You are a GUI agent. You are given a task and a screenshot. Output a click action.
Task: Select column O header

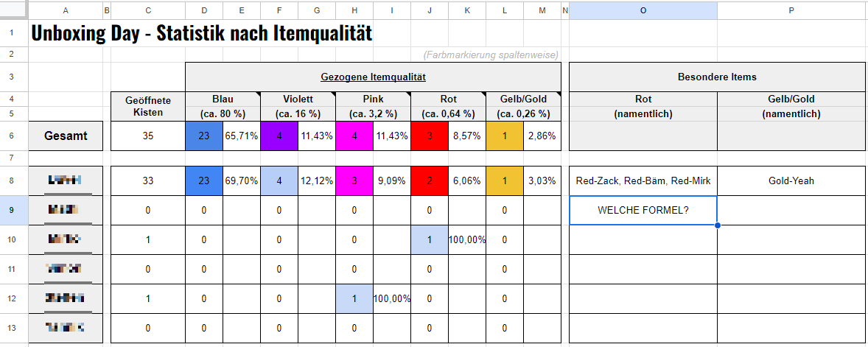pyautogui.click(x=643, y=10)
